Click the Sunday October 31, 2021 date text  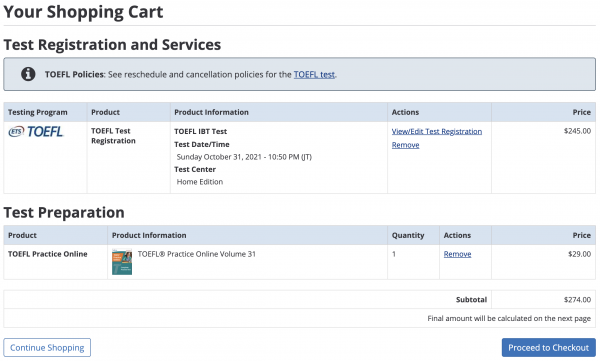(x=244, y=157)
